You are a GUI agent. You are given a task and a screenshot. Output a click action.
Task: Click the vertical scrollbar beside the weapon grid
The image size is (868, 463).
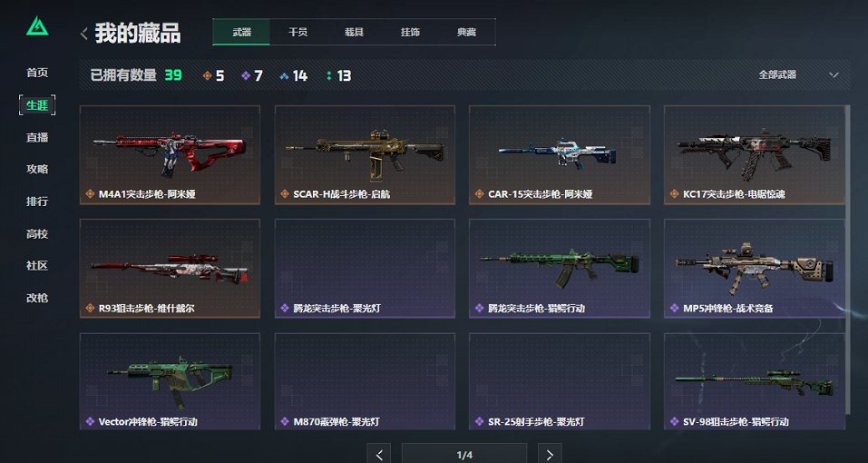[x=847, y=260]
